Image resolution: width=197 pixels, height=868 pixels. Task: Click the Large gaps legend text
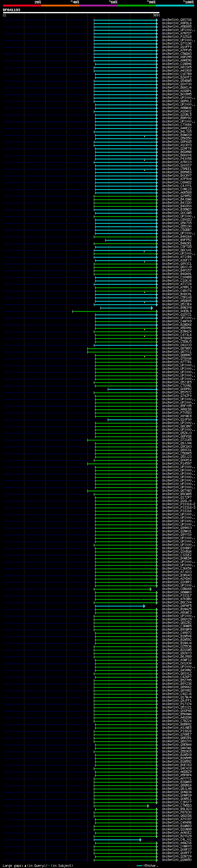coord(38,865)
